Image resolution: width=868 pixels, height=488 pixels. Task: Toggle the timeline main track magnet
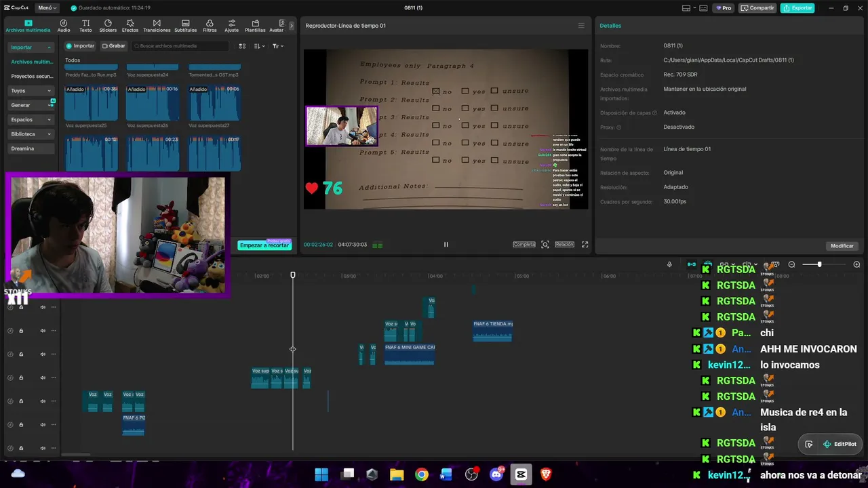click(691, 264)
